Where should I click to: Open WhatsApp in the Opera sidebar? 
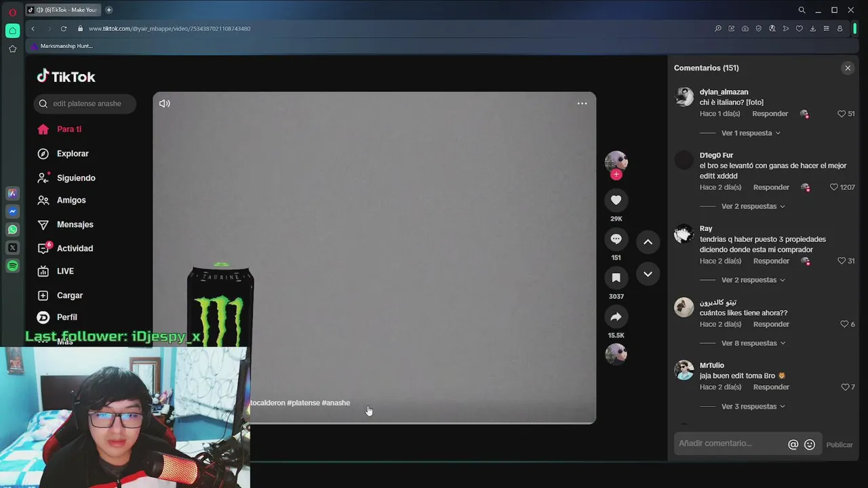pos(12,230)
